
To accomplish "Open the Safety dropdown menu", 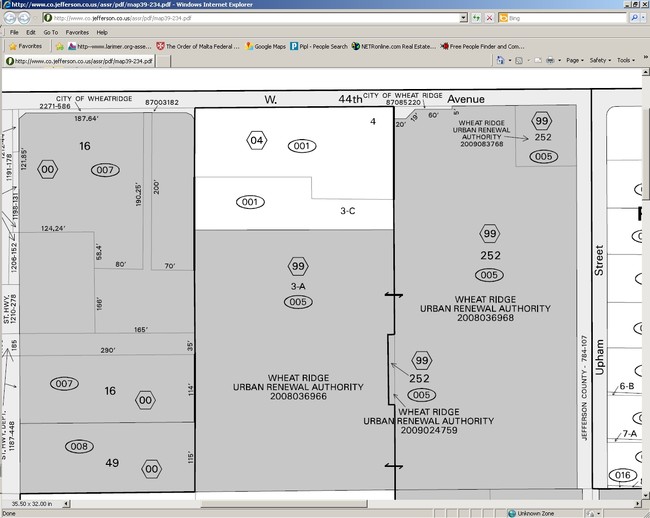I will (601, 60).
